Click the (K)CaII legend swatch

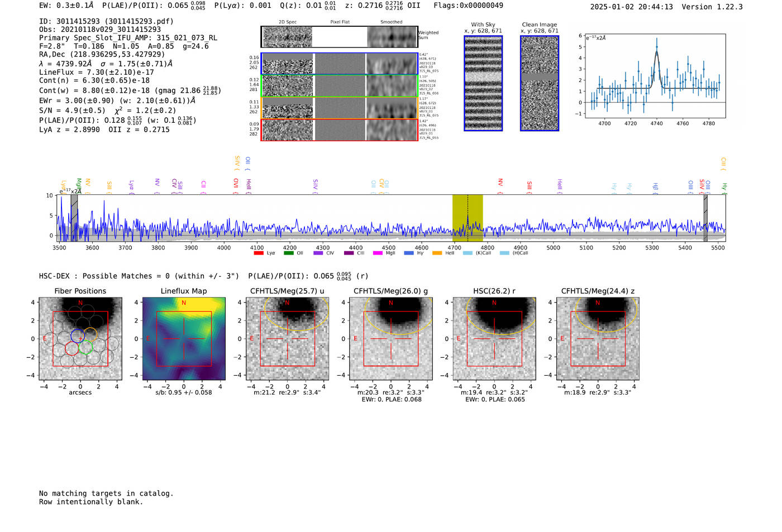tap(468, 253)
